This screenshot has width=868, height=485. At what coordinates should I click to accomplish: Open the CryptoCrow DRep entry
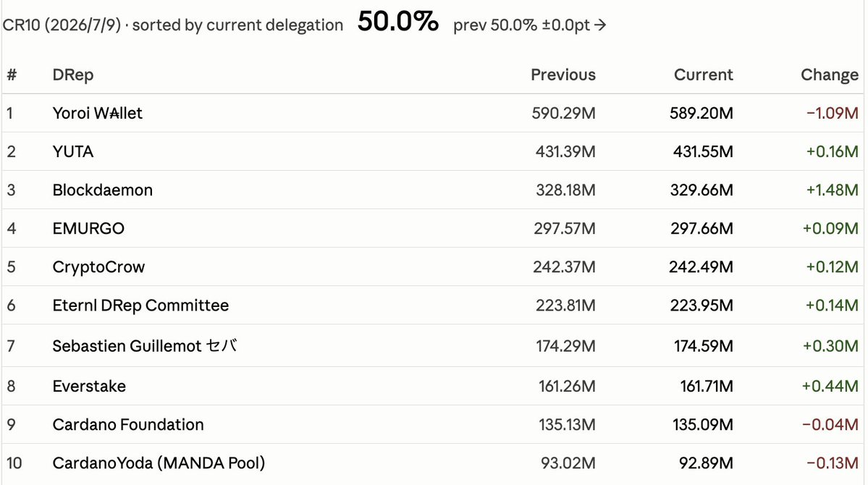[98, 267]
